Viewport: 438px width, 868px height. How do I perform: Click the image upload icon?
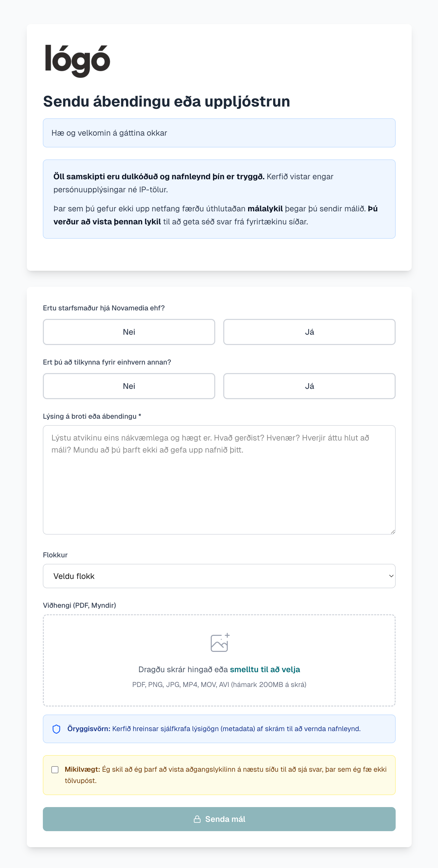[220, 642]
